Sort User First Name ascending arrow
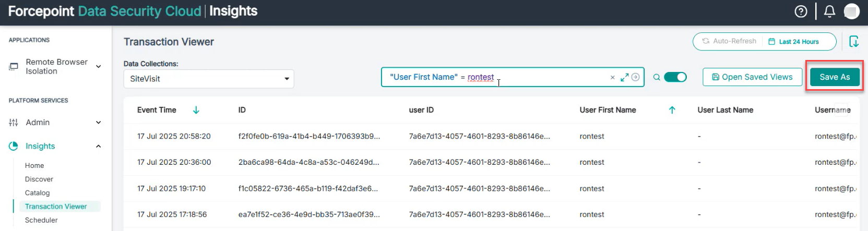The width and height of the screenshot is (868, 231). [x=672, y=110]
